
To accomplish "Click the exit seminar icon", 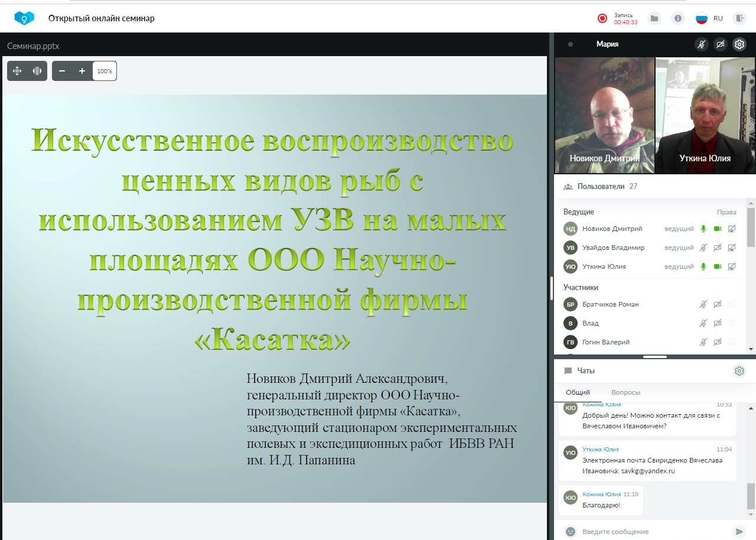I will pyautogui.click(x=739, y=18).
